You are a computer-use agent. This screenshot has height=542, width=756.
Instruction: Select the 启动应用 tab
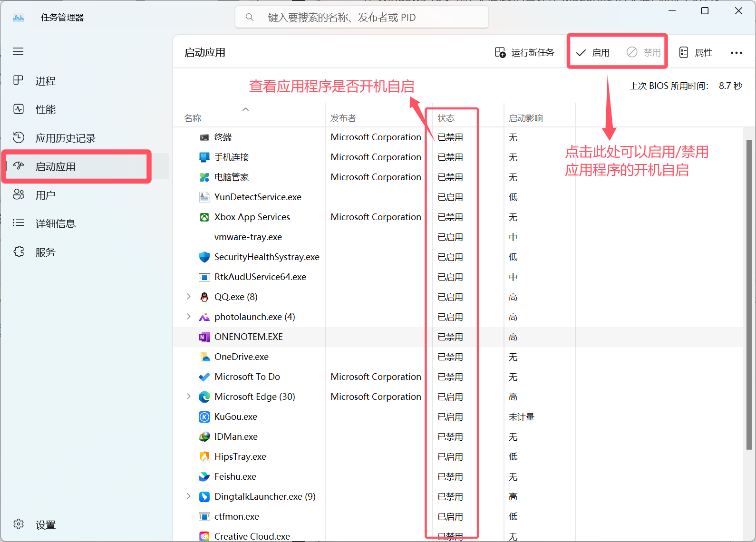(x=86, y=166)
